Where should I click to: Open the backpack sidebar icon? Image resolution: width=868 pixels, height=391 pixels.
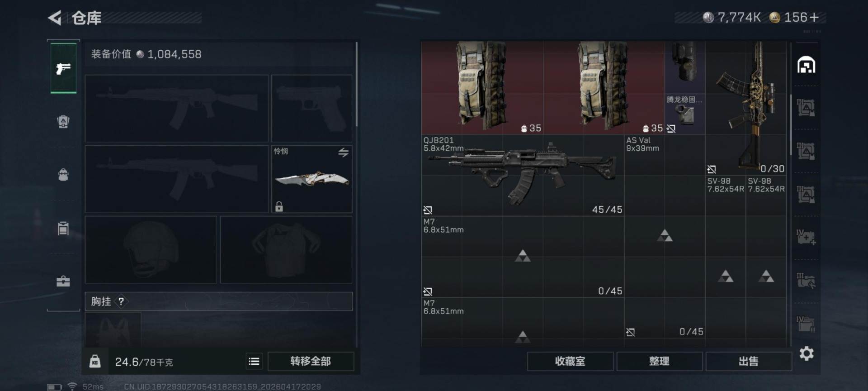[63, 175]
